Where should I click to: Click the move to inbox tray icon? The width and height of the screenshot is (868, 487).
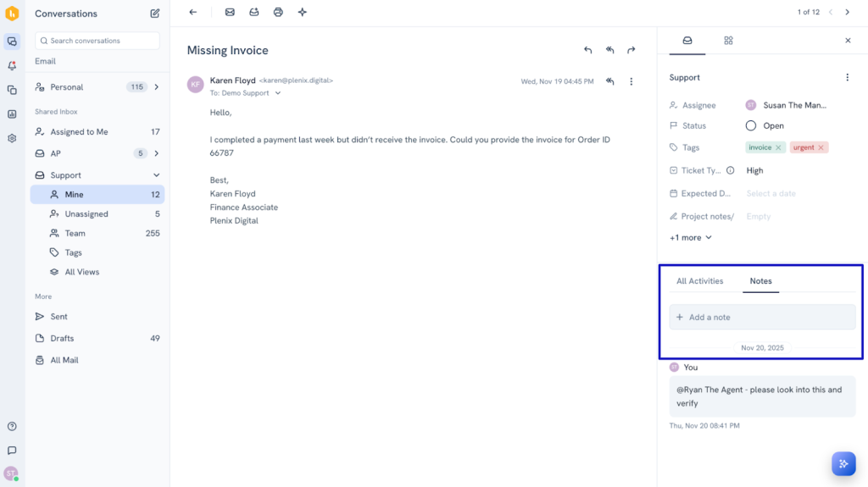coord(254,12)
